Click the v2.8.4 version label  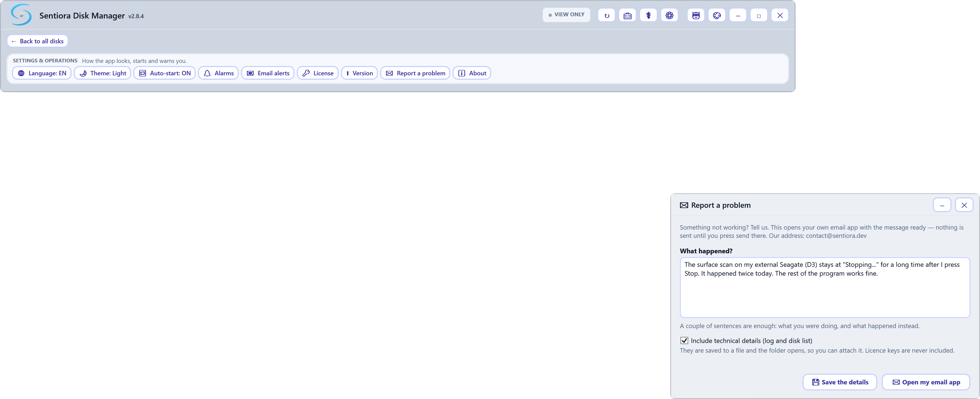tap(136, 16)
